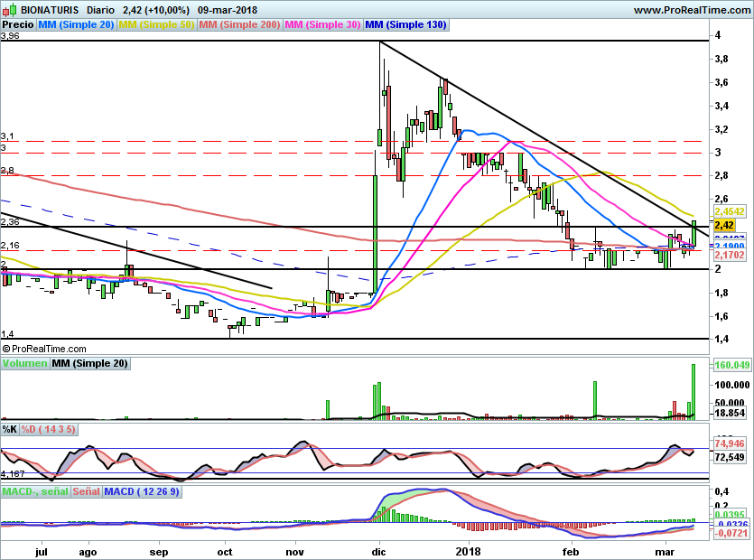Click the sep month axis label
The width and height of the screenshot is (754, 560).
(x=159, y=552)
